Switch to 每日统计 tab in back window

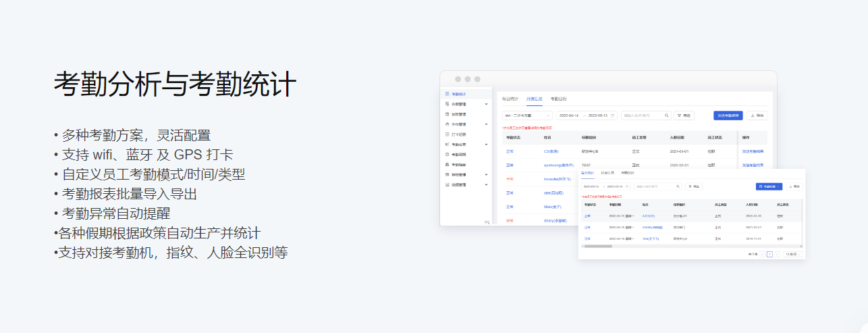pos(510,99)
